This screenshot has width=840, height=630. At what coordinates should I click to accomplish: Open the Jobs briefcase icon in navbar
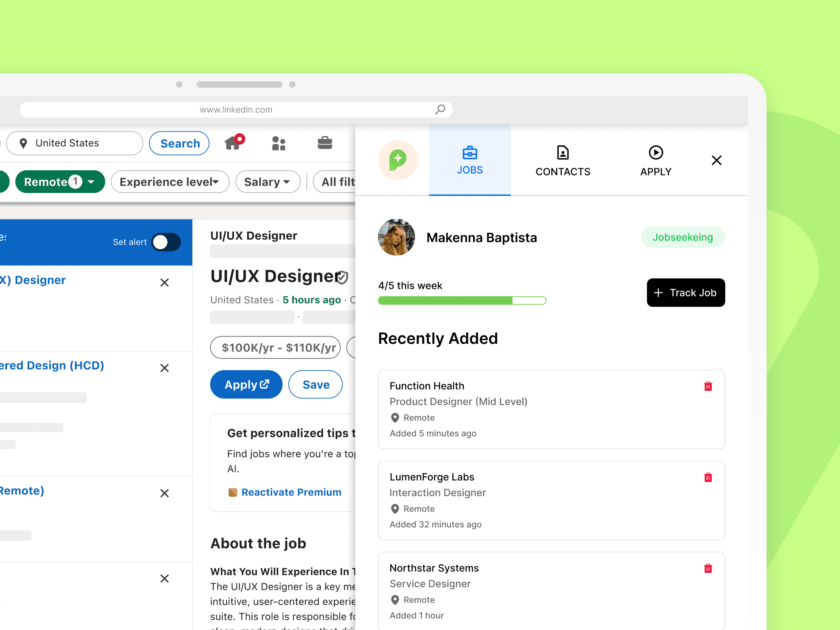pos(325,143)
